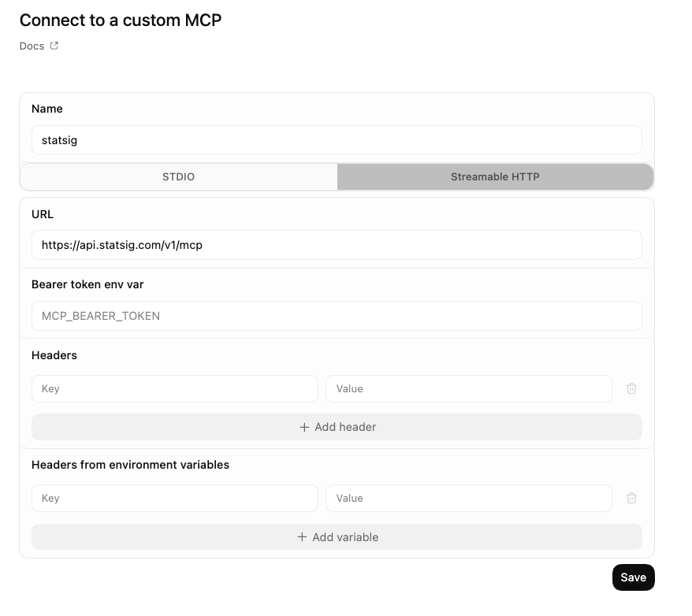Click the Name field containing statsig

337,139
